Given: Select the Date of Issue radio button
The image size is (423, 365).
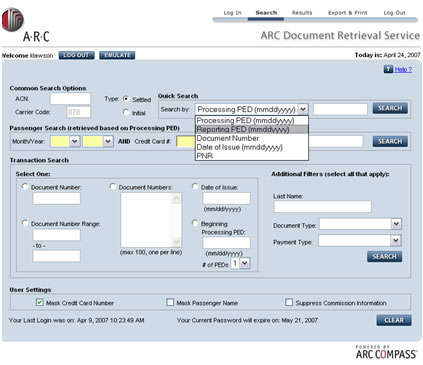Looking at the screenshot, I should [x=195, y=186].
